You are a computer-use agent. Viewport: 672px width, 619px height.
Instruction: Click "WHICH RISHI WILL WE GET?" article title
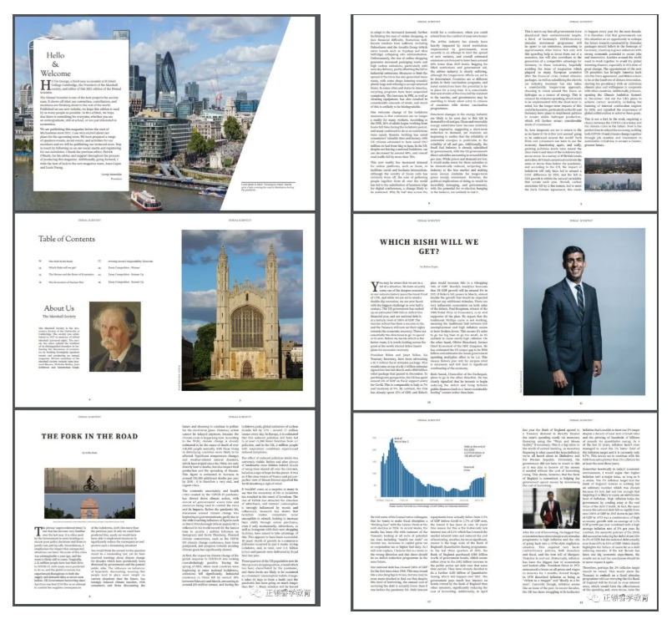(429, 246)
